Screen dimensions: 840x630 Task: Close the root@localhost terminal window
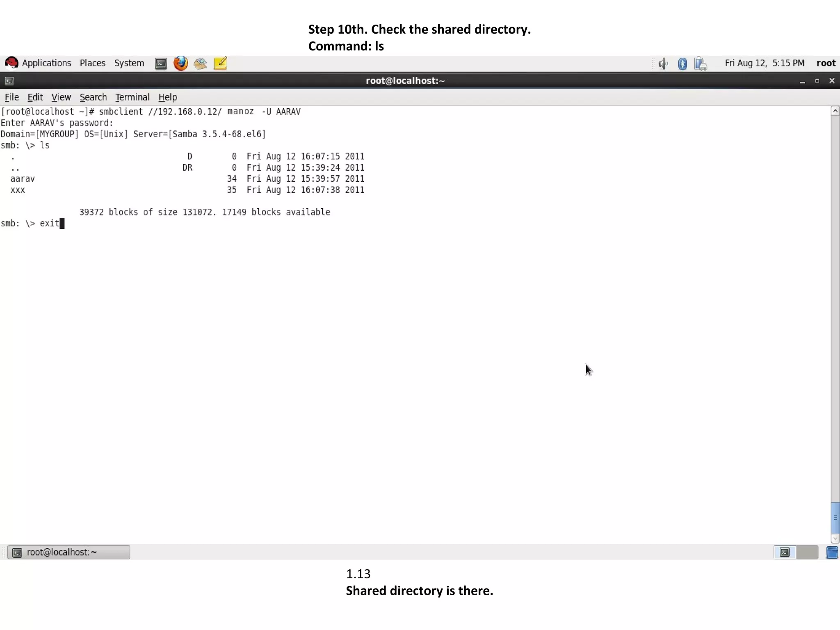point(832,81)
